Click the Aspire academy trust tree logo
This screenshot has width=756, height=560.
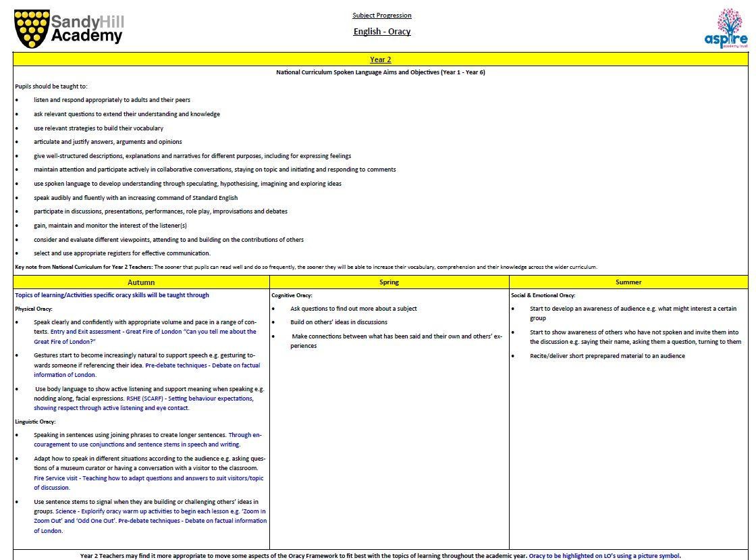pyautogui.click(x=726, y=28)
